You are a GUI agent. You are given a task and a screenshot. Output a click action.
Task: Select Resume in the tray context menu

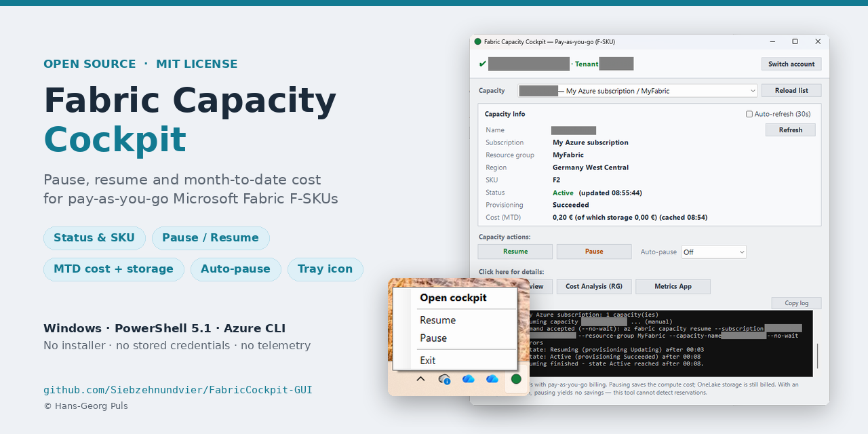(437, 320)
